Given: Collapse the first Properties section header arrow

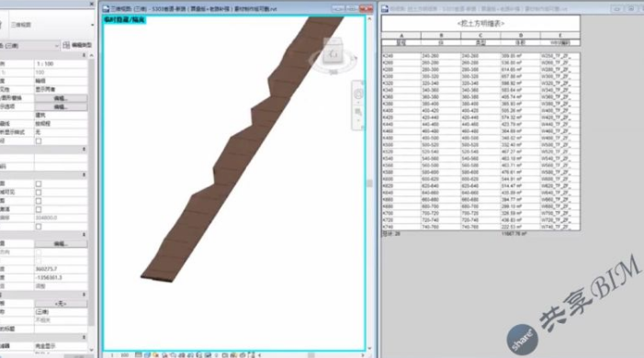Looking at the screenshot, I should pyautogui.click(x=85, y=55).
